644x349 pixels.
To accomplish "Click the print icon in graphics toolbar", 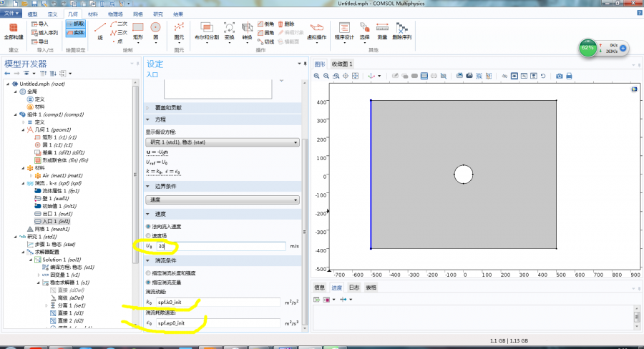I will [x=570, y=76].
